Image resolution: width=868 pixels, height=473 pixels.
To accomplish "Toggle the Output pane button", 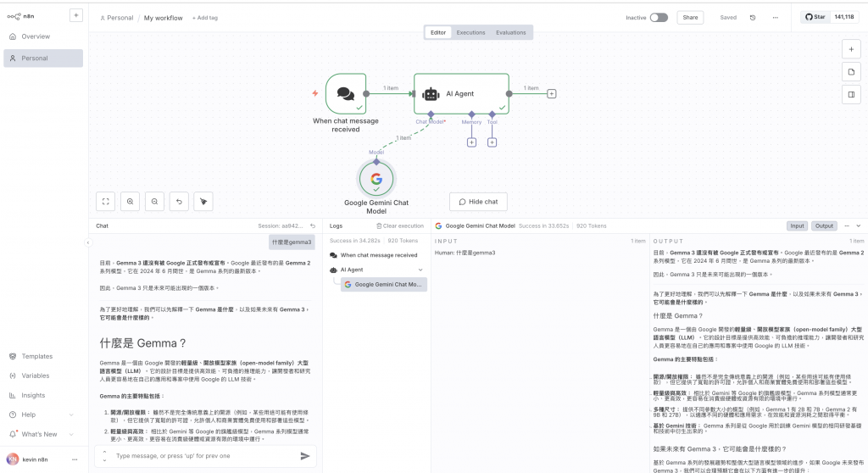I will click(x=824, y=226).
